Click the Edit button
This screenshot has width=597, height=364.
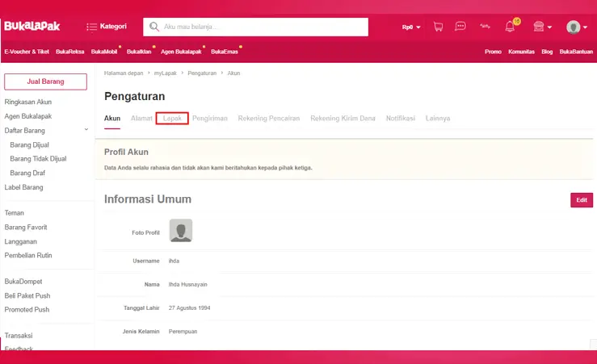(582, 200)
